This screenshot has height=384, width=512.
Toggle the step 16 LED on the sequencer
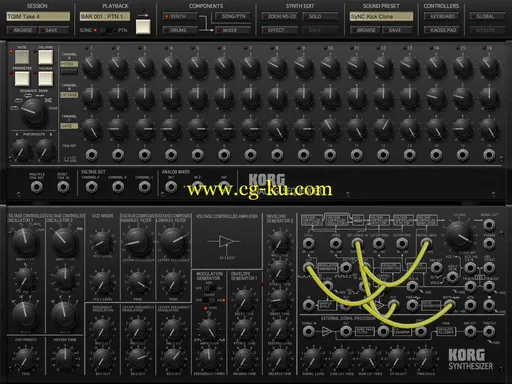point(484,48)
